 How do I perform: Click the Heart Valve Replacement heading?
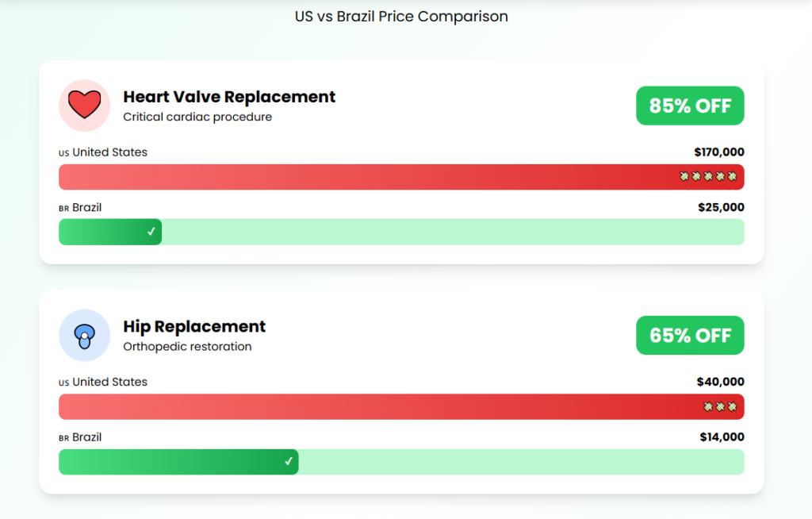tap(229, 97)
